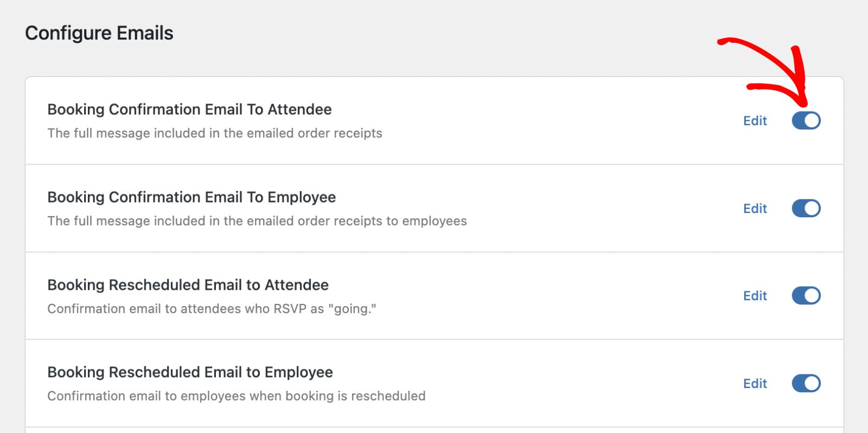Click Edit for Booking Rescheduled Email to Employee
The width and height of the screenshot is (868, 433).
[x=755, y=384]
